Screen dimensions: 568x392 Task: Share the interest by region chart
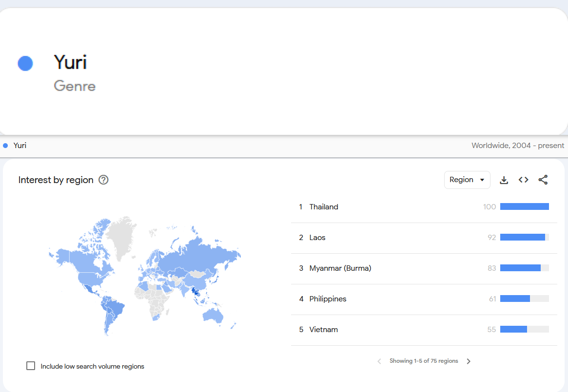[543, 180]
